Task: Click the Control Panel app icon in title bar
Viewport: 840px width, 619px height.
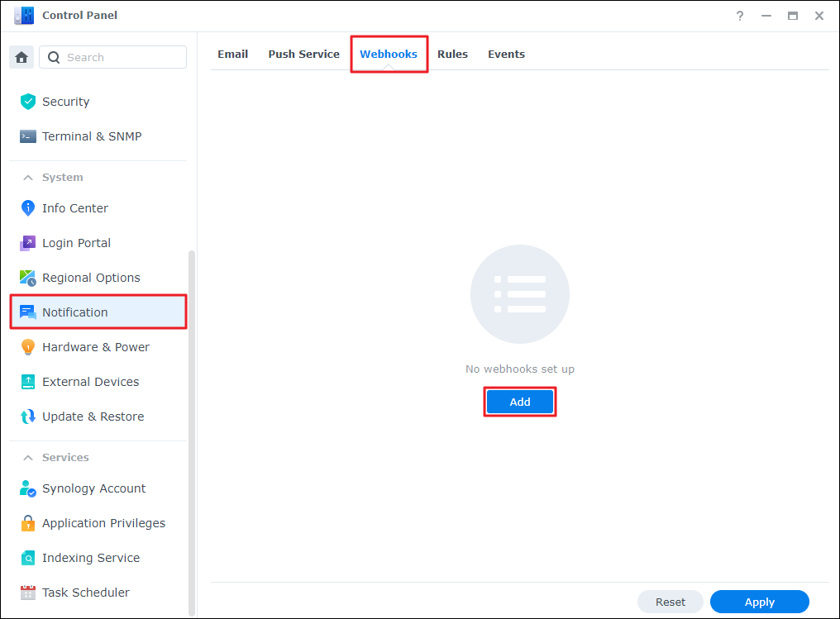Action: click(24, 16)
